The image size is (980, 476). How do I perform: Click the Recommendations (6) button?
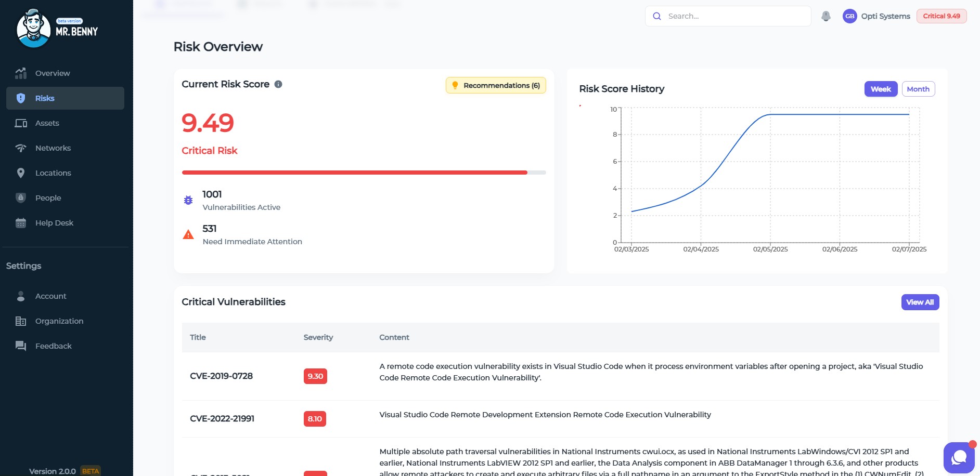(496, 85)
